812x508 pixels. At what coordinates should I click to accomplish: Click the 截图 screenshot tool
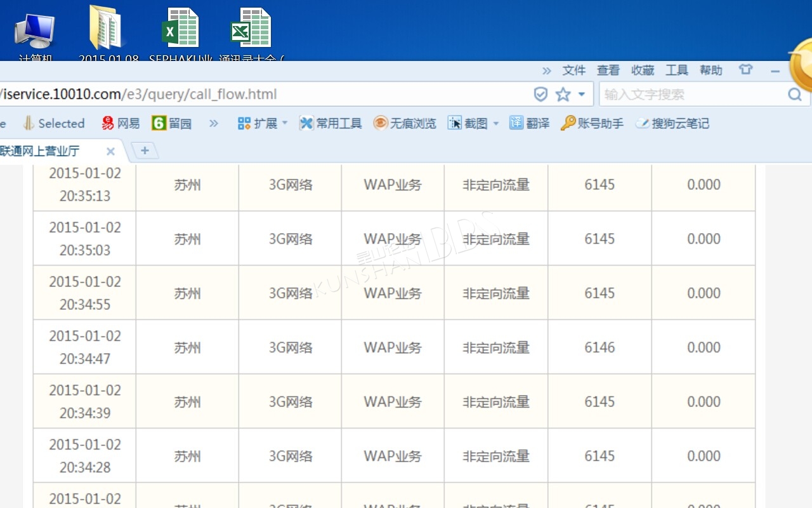coord(468,123)
